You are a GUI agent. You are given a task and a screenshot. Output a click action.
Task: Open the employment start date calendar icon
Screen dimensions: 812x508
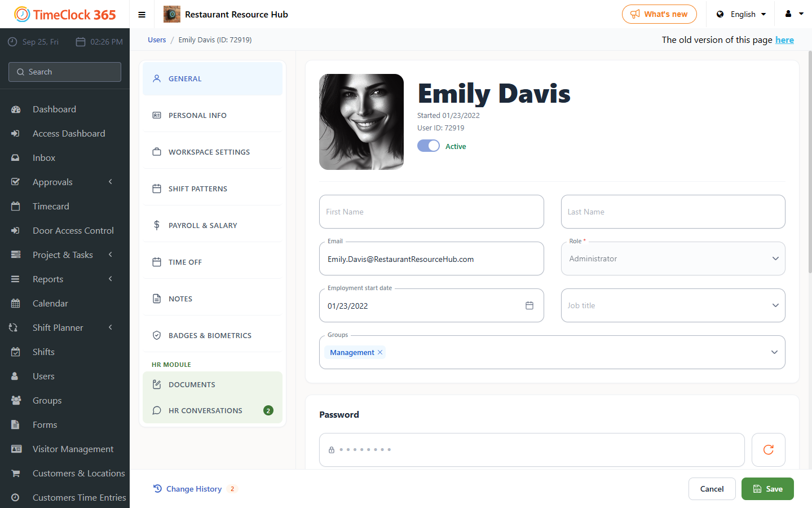529,305
